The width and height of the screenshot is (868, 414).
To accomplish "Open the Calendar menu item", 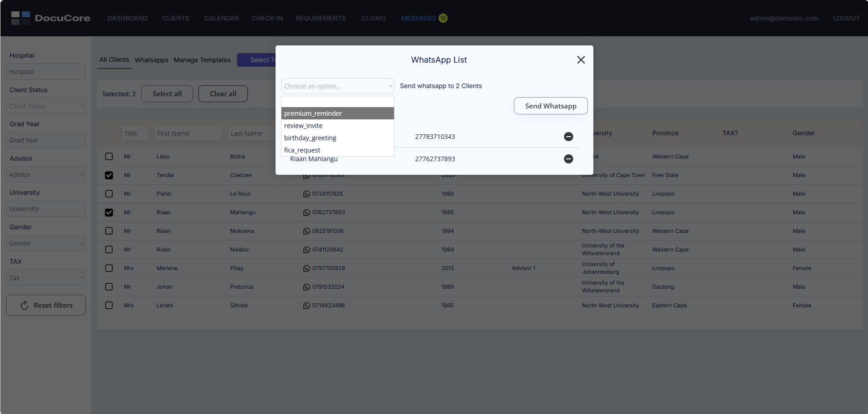I will tap(222, 18).
